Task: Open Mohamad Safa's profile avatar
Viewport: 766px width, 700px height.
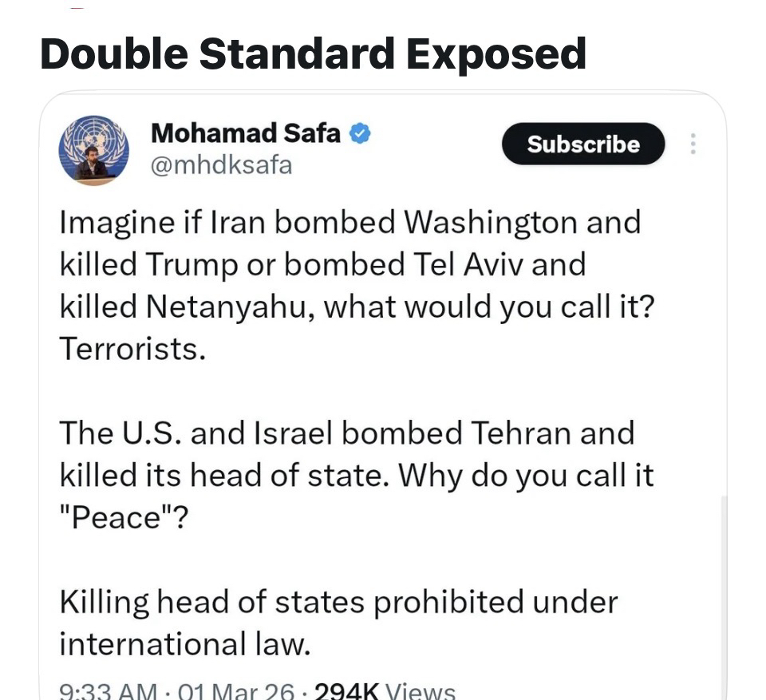Action: (x=94, y=149)
